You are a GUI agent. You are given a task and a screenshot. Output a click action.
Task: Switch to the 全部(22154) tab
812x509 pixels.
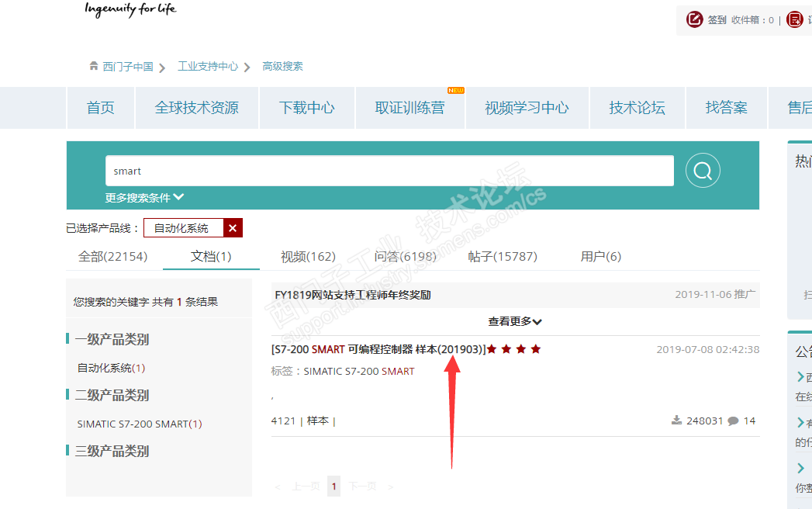pos(113,257)
